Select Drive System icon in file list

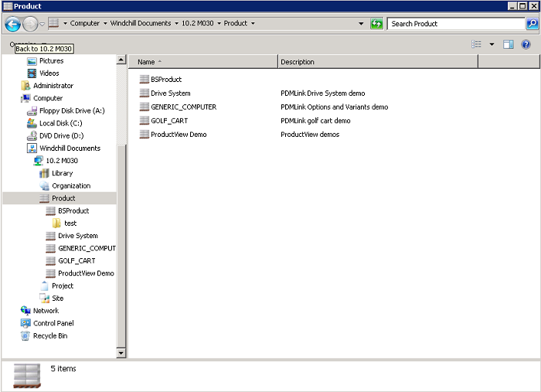tap(144, 93)
